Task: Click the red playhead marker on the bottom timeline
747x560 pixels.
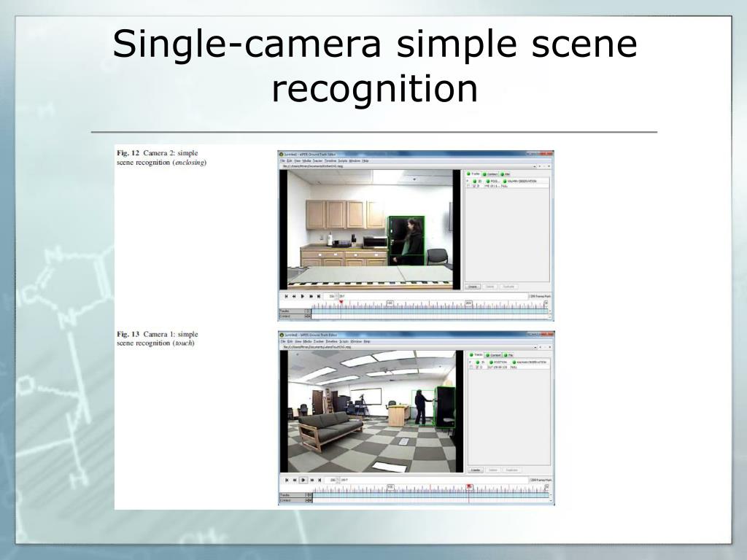Action: (469, 486)
